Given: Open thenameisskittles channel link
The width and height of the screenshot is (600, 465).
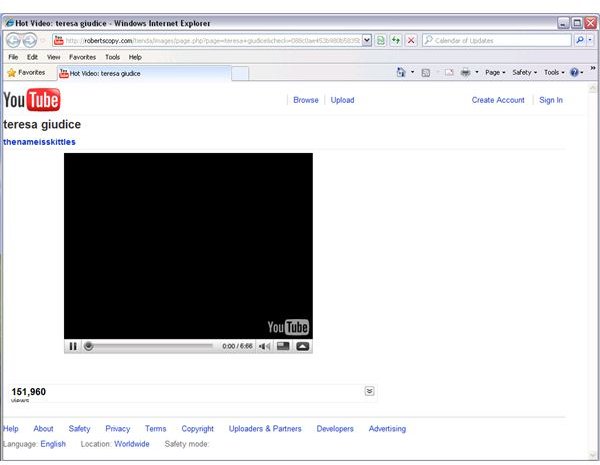Looking at the screenshot, I should point(39,142).
